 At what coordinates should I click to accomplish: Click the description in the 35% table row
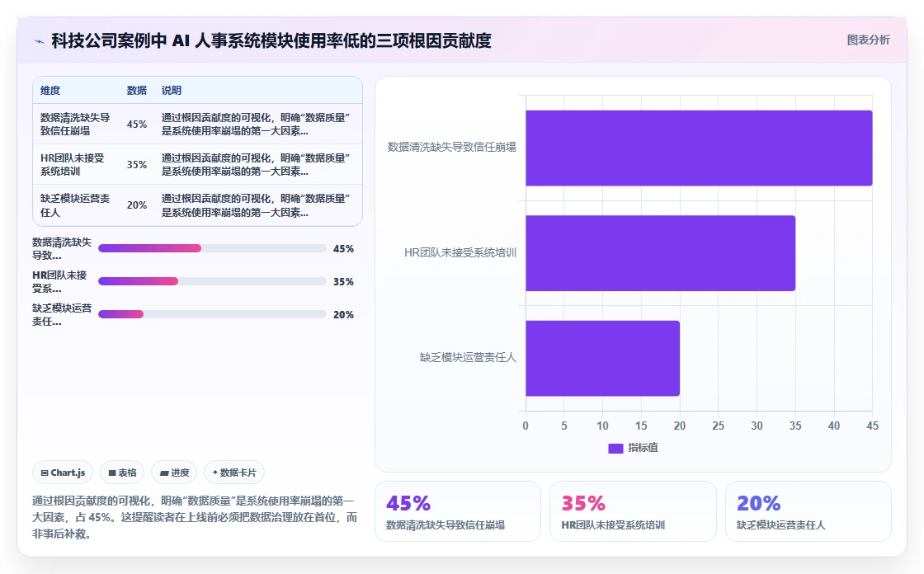[257, 165]
